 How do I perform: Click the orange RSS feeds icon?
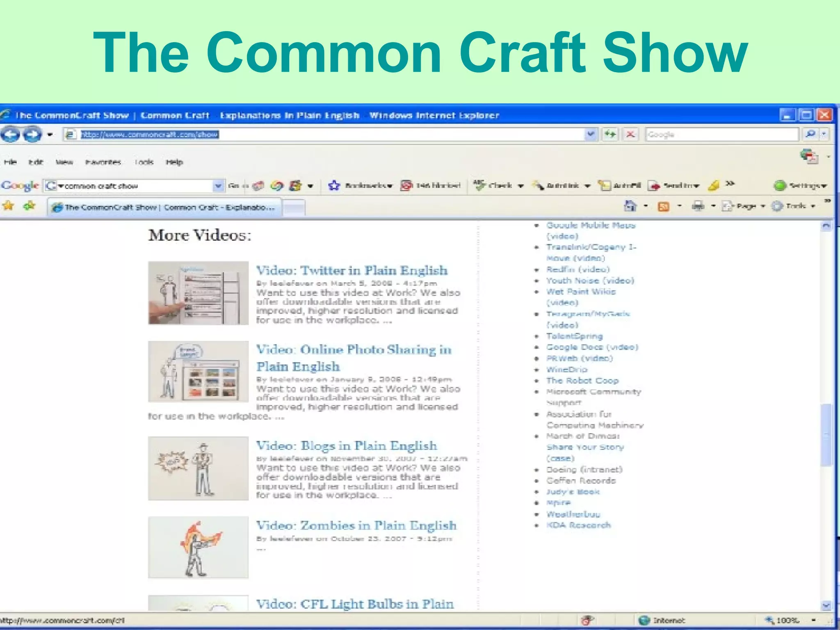pyautogui.click(x=663, y=206)
